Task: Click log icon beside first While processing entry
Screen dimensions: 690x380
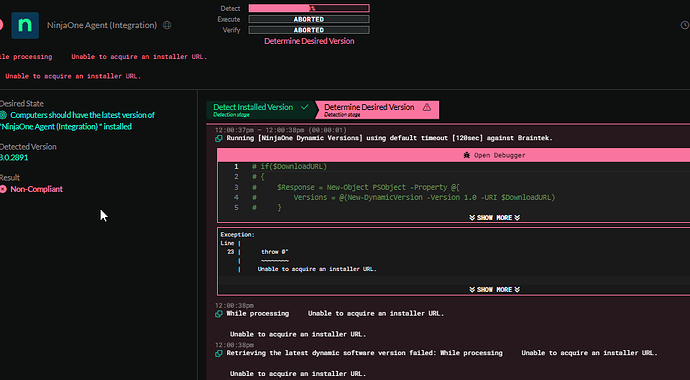Action: pos(219,314)
